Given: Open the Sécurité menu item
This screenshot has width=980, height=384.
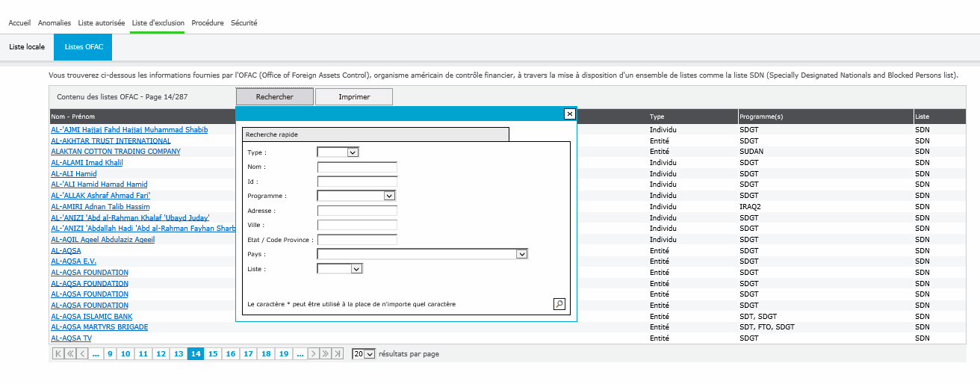Looking at the screenshot, I should (244, 23).
